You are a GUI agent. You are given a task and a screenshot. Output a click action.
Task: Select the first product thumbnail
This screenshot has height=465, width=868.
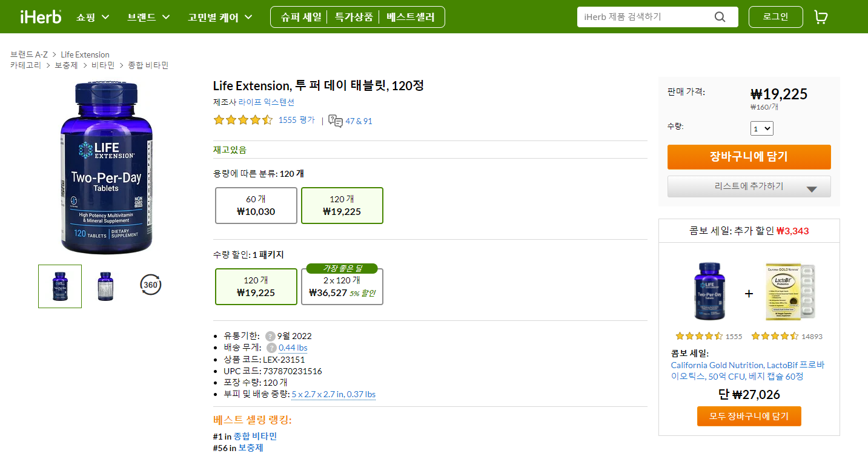click(x=60, y=286)
